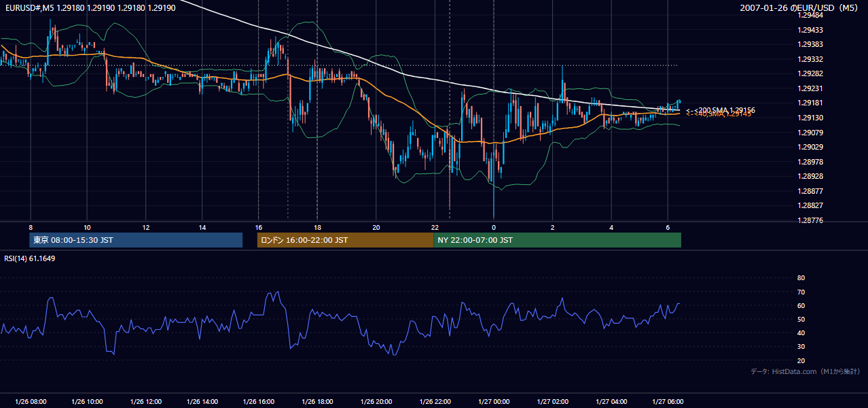Screen dimensions: 868x408
Task: Click hour label 12 below price chart
Action: coord(146,227)
